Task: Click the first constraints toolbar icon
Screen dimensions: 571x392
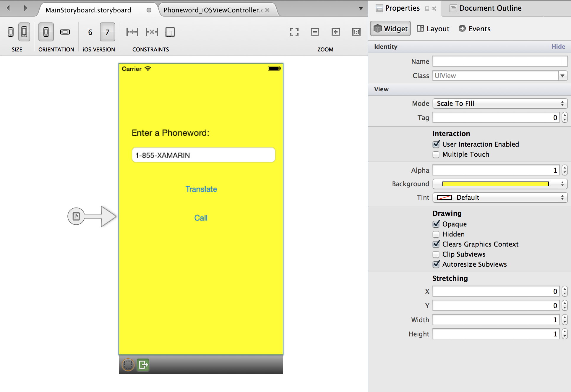Action: (132, 32)
